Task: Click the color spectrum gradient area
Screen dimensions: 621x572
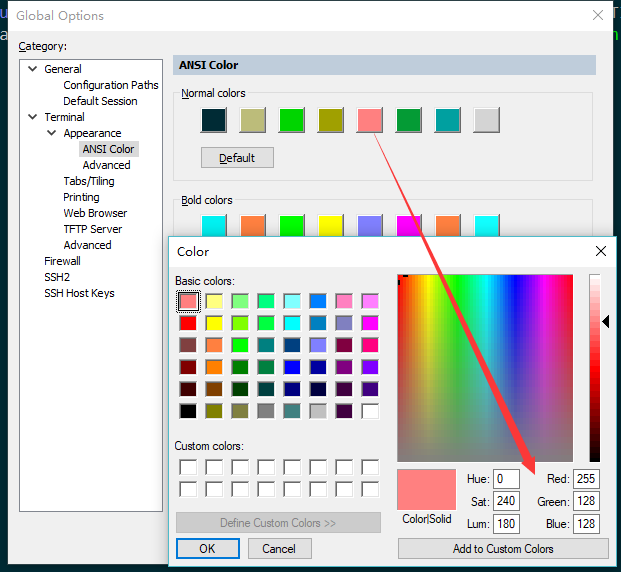Action: tap(485, 368)
